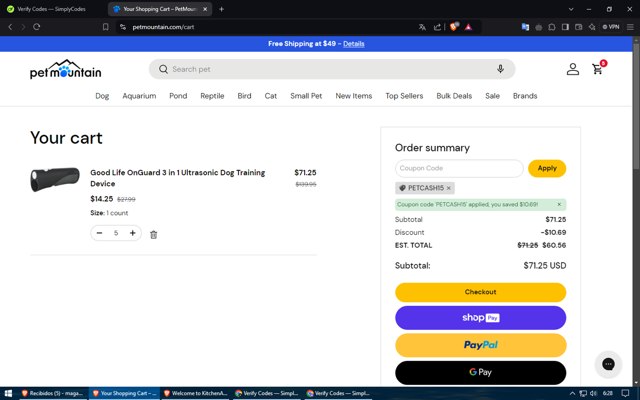640x400 pixels.
Task: Increase quantity with the plus button
Action: [x=133, y=233]
